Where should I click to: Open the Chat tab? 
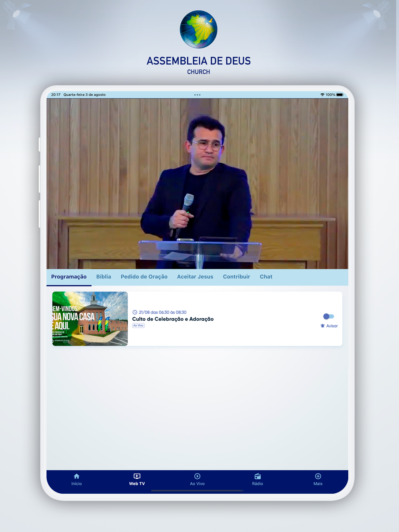point(266,277)
